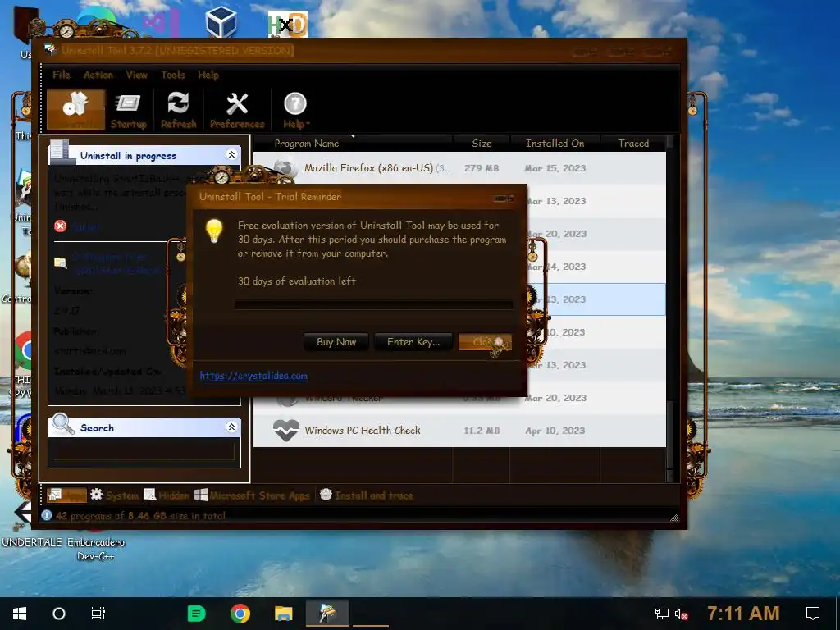Open the VirtualBox cube desktop icon
Viewport: 840px width, 630px height.
tap(221, 22)
